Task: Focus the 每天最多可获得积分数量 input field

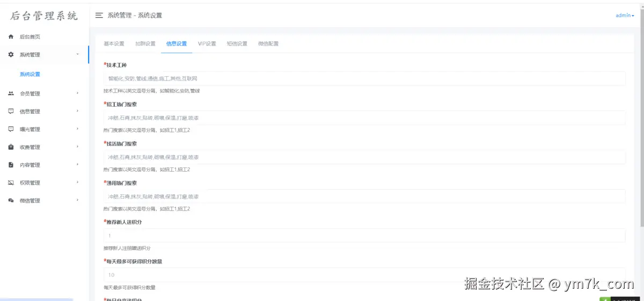Action: click(364, 275)
